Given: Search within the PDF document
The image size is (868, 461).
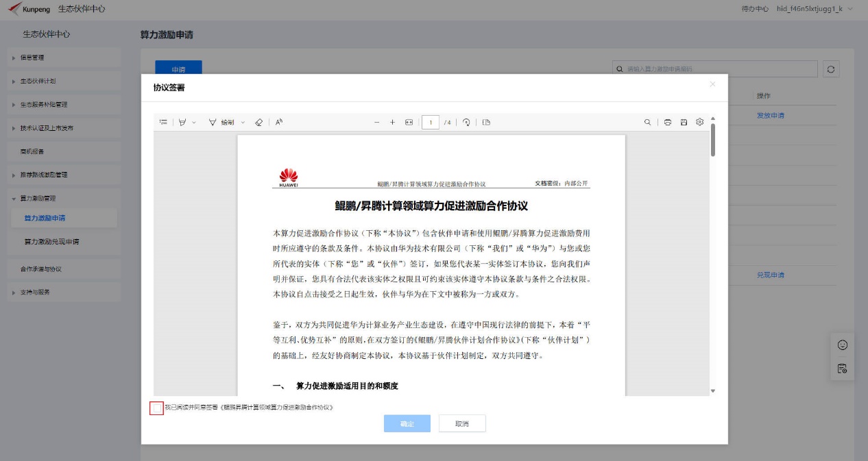Looking at the screenshot, I should 647,122.
